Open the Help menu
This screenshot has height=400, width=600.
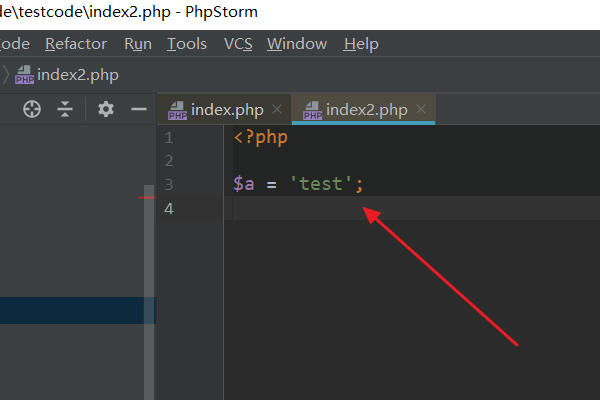point(361,44)
